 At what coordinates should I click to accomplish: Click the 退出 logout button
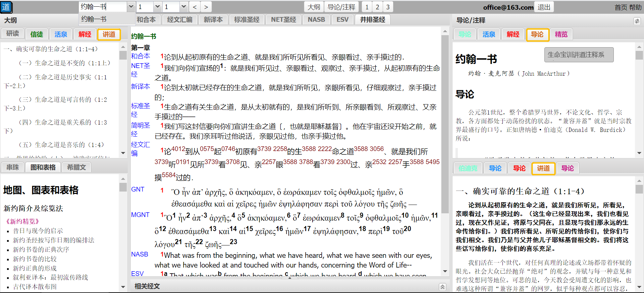coord(544,7)
